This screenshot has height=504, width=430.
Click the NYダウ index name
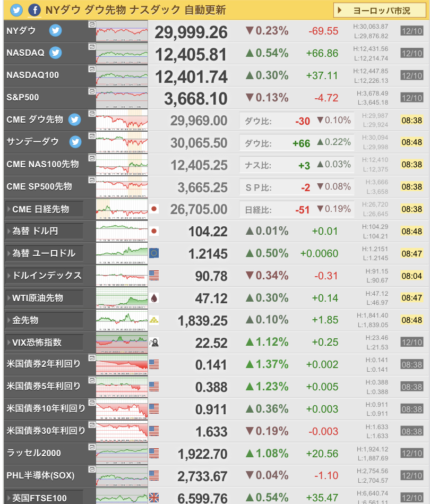pos(21,31)
